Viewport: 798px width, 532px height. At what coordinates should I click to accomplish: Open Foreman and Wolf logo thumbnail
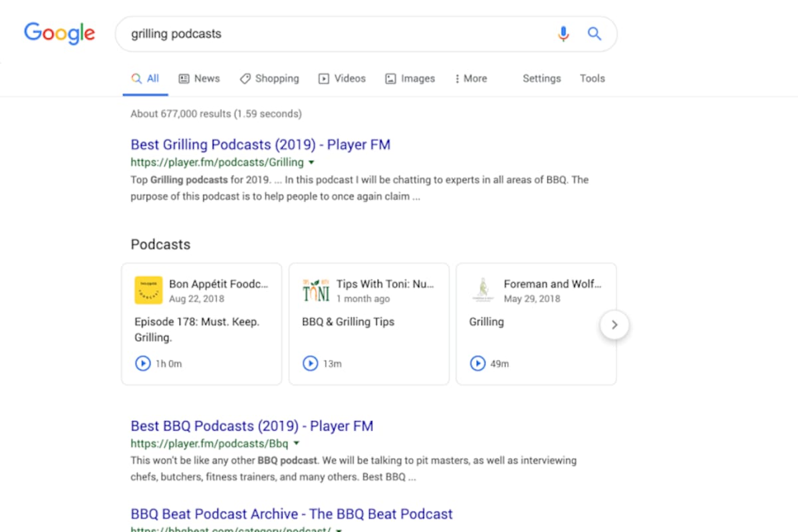pos(483,291)
